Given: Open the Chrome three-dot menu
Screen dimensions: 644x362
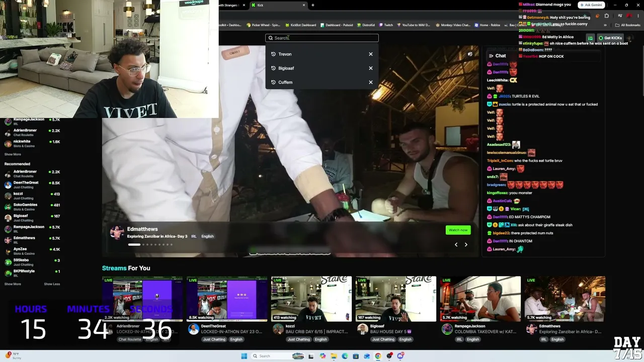Looking at the screenshot, I should click(x=637, y=16).
